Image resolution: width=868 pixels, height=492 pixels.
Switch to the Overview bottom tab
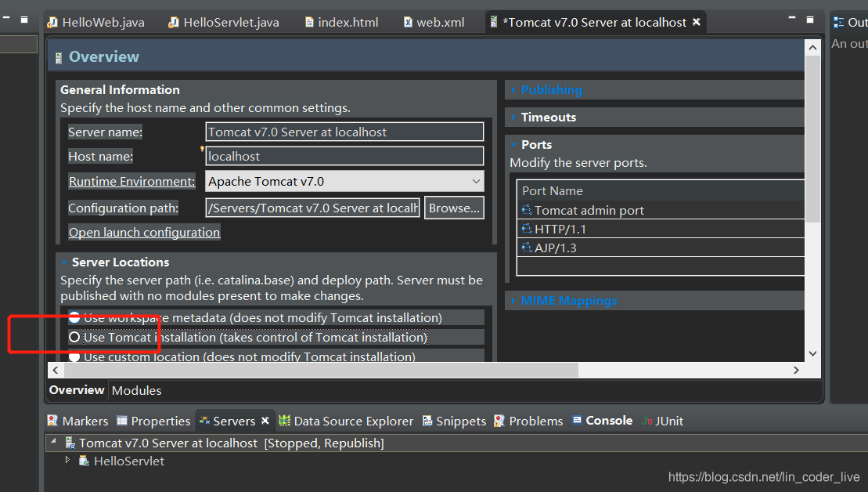coord(77,390)
